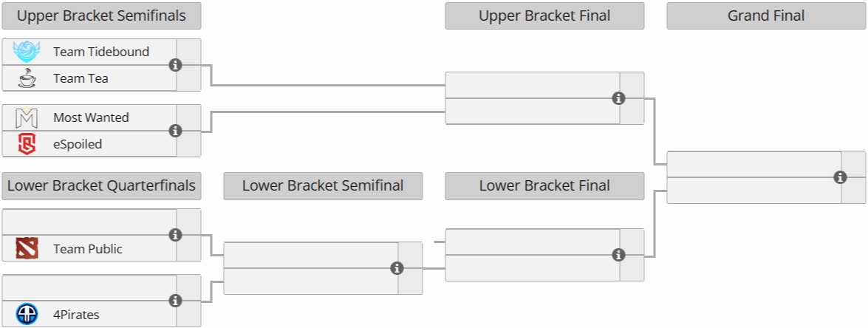The height and width of the screenshot is (328, 868).
Task: Select the Upper Bracket Semifinals header
Action: (101, 16)
